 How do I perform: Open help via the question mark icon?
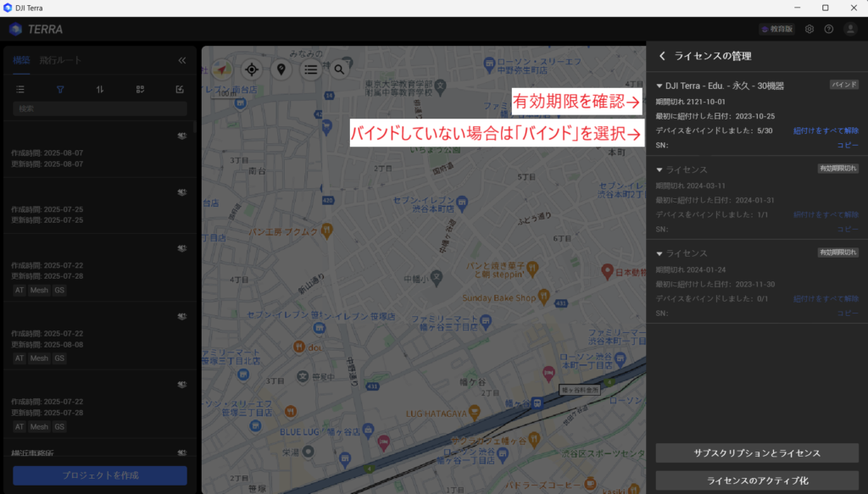pyautogui.click(x=829, y=29)
